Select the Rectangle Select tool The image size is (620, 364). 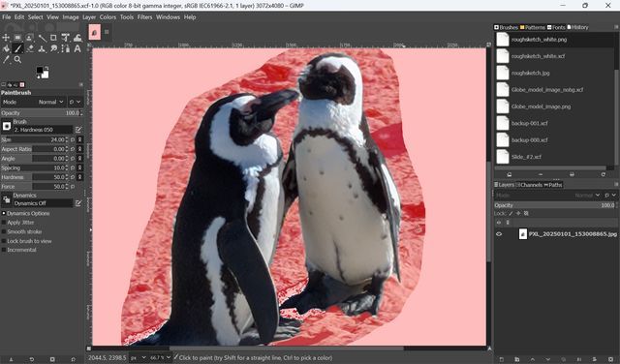17,38
